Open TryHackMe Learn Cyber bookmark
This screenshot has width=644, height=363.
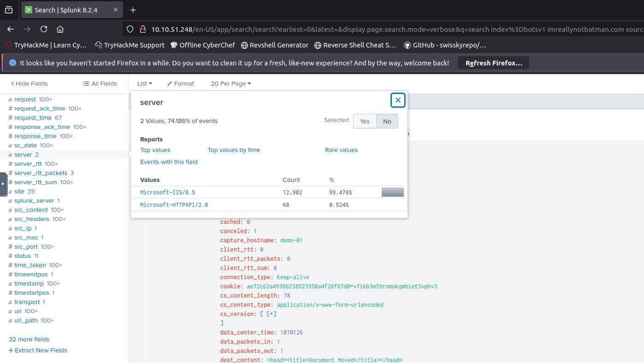click(x=46, y=45)
